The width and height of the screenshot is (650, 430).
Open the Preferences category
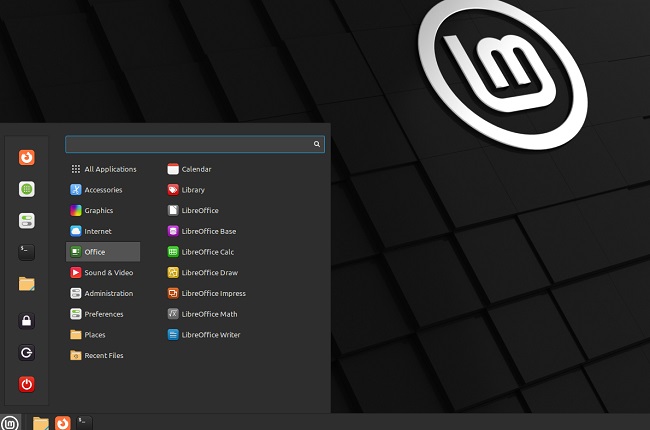(x=103, y=314)
